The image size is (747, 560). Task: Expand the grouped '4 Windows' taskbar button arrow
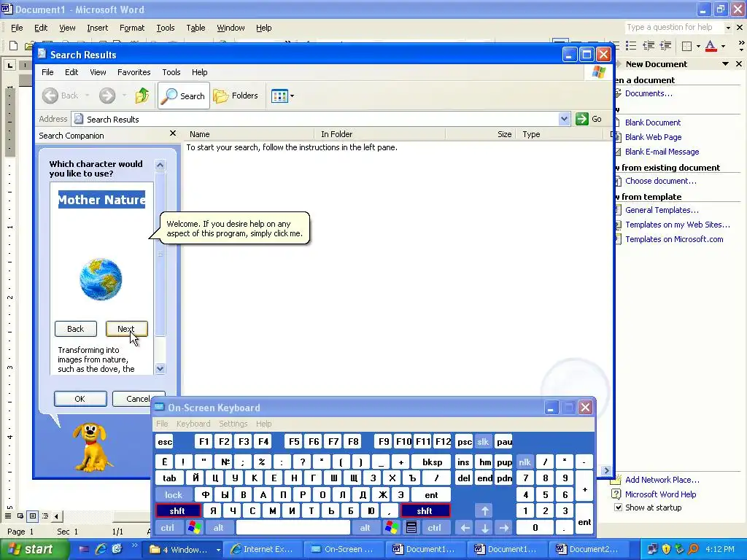tap(218, 550)
